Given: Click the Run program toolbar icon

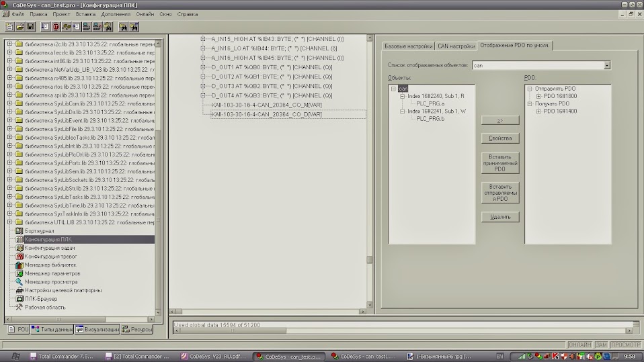Looking at the screenshot, I should click(45, 27).
